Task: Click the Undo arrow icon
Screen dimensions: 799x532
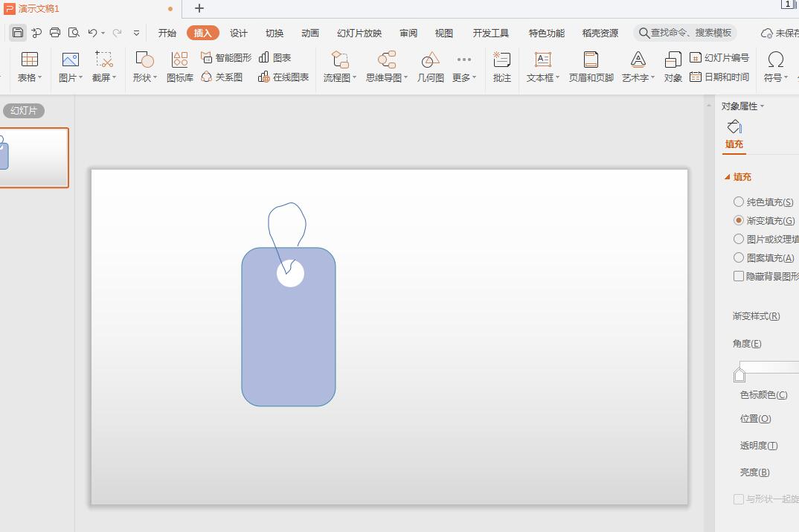Action: [92, 33]
